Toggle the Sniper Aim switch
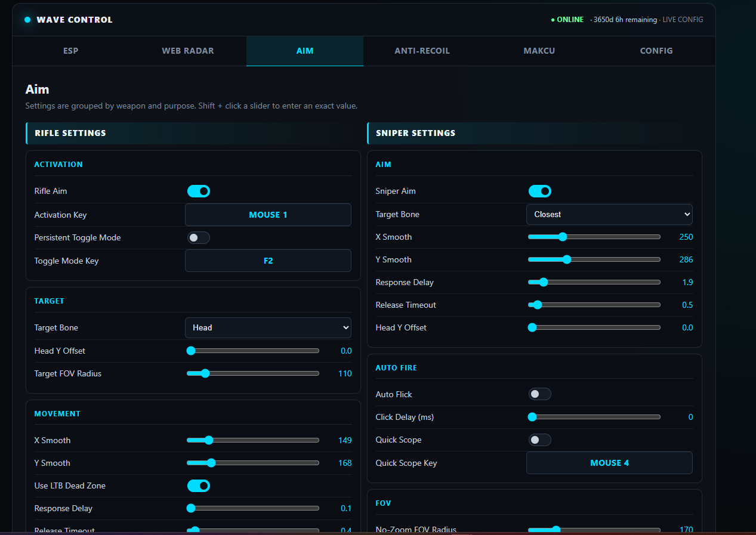The height and width of the screenshot is (535, 756). 540,191
